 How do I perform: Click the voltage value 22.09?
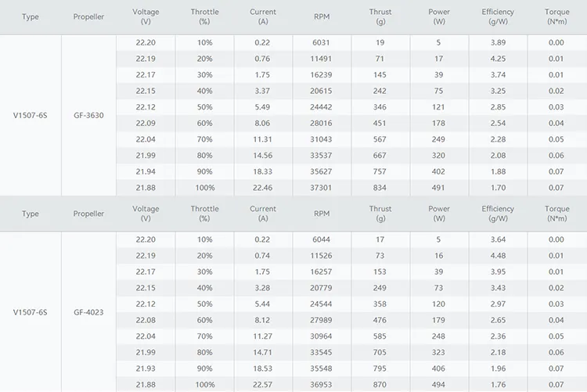[146, 123]
